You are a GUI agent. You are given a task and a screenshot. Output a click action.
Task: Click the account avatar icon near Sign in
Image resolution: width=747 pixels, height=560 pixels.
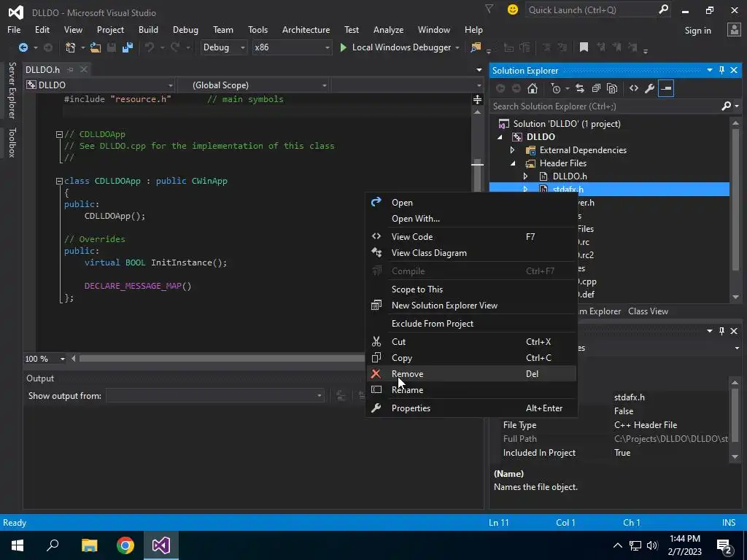(x=734, y=29)
